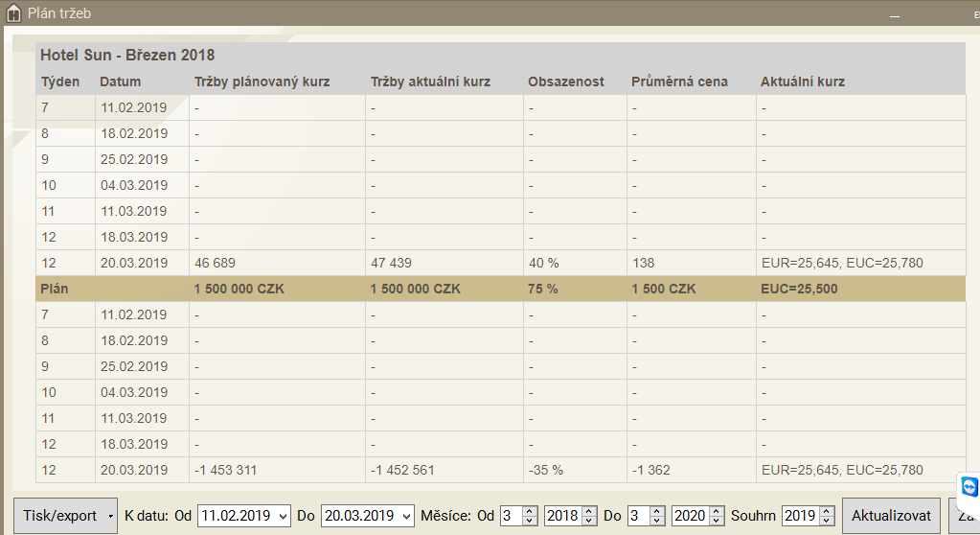The height and width of the screenshot is (535, 980).
Task: Decrease the Souhrn year with down arrow
Action: click(x=826, y=522)
